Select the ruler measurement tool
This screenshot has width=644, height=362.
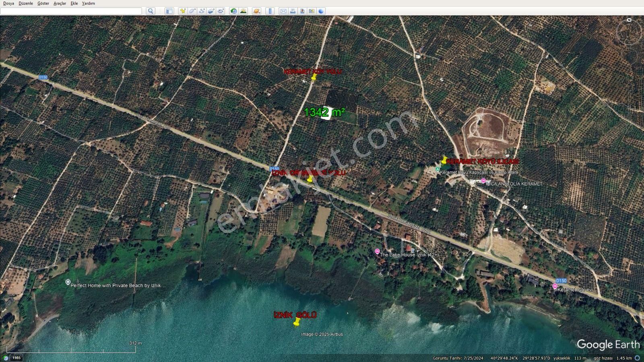(x=270, y=11)
